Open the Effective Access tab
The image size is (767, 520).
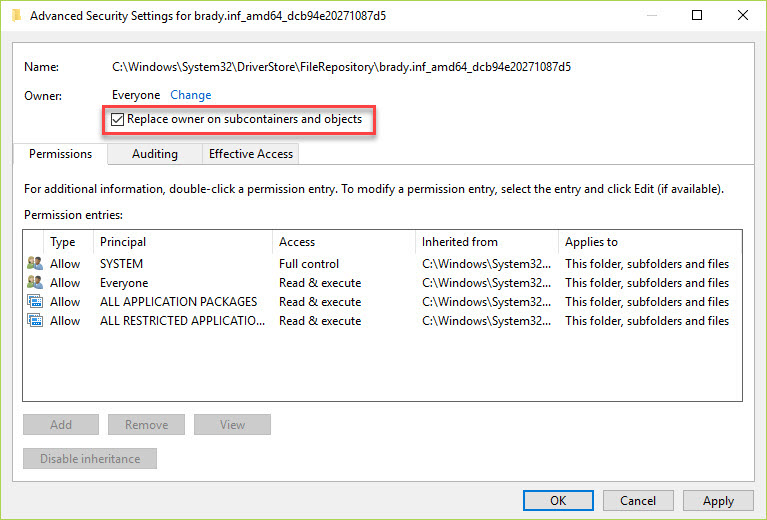click(250, 154)
